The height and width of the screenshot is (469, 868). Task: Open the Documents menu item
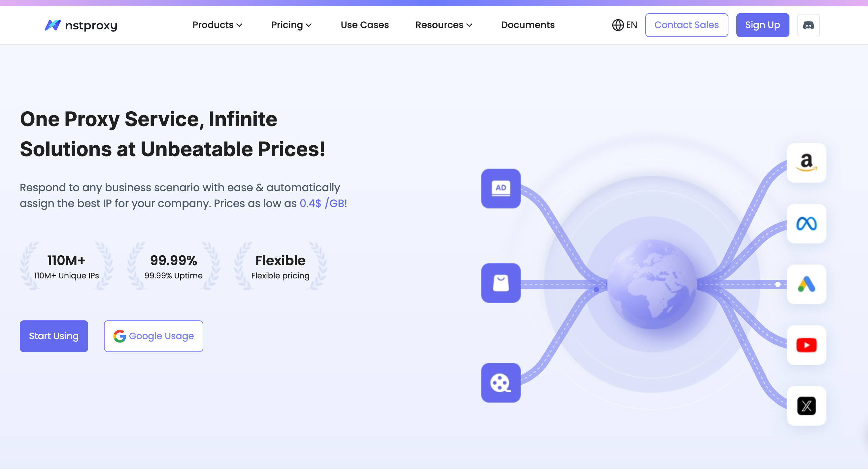pos(528,25)
